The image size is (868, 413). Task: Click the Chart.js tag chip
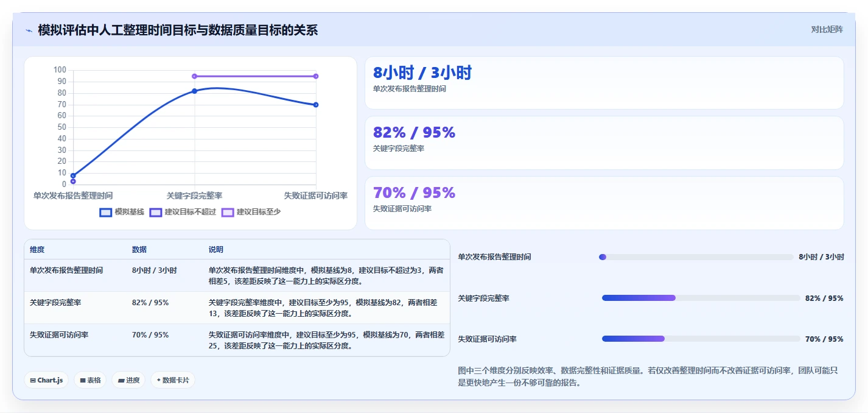47,380
